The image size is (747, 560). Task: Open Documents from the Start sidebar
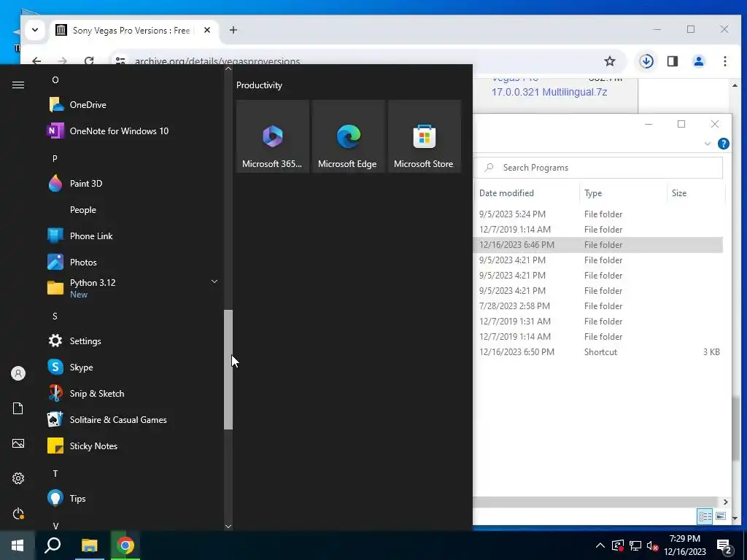18,408
